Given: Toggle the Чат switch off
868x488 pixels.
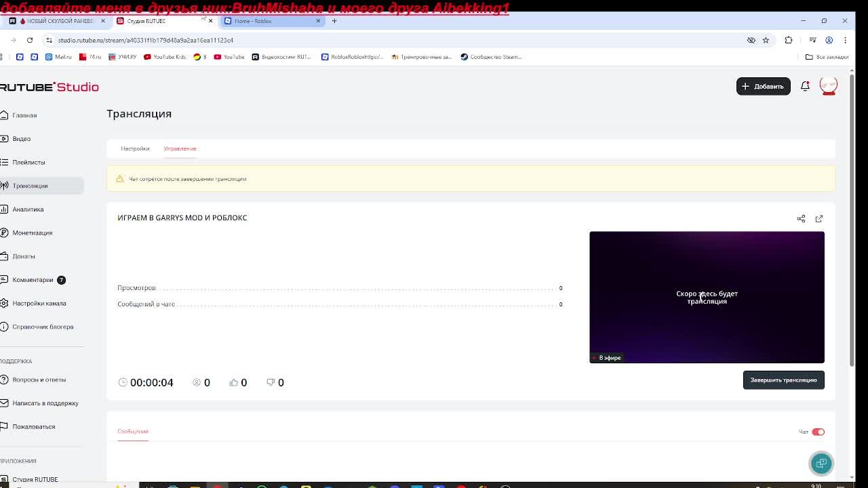Looking at the screenshot, I should coord(818,432).
